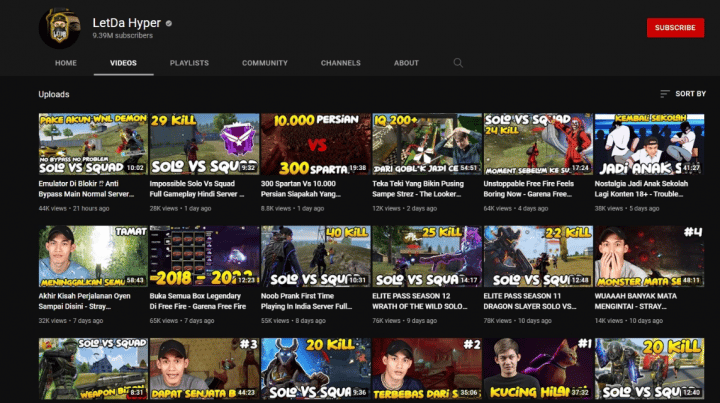Image resolution: width=720 pixels, height=403 pixels.
Task: Open the Monster Mata #4 video thumbnail
Action: point(648,256)
